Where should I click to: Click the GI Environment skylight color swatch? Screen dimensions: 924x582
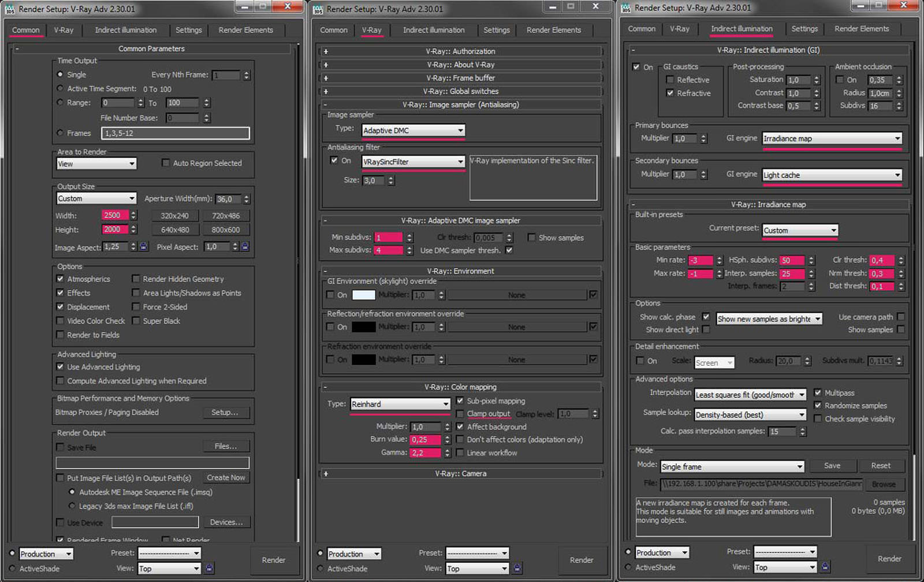[364, 295]
